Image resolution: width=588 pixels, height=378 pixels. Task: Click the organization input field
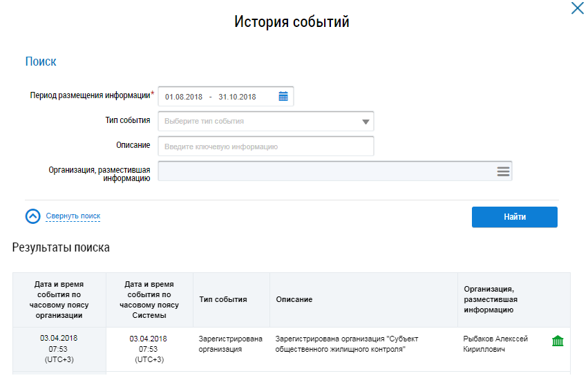[x=325, y=171]
